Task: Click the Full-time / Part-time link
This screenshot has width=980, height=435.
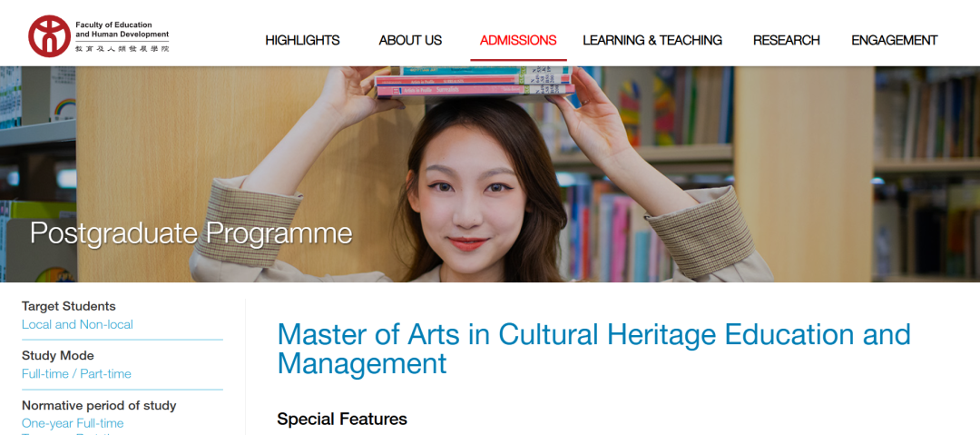Action: click(76, 373)
